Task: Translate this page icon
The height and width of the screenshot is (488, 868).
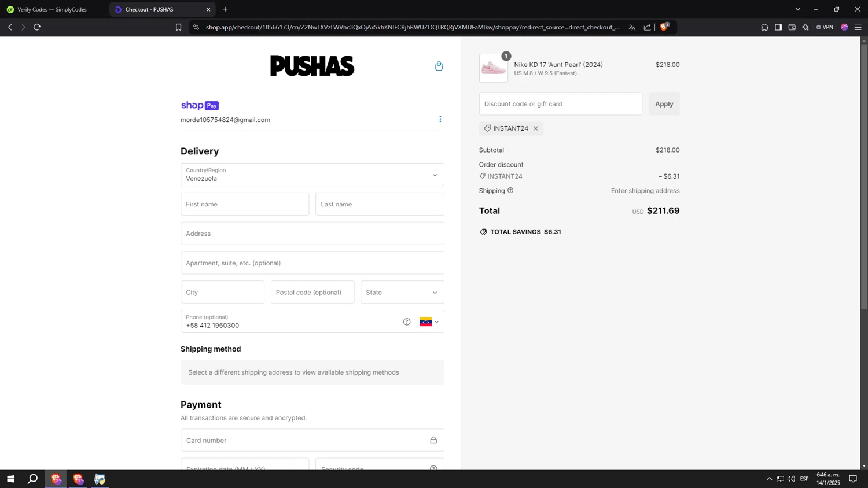Action: [x=632, y=27]
